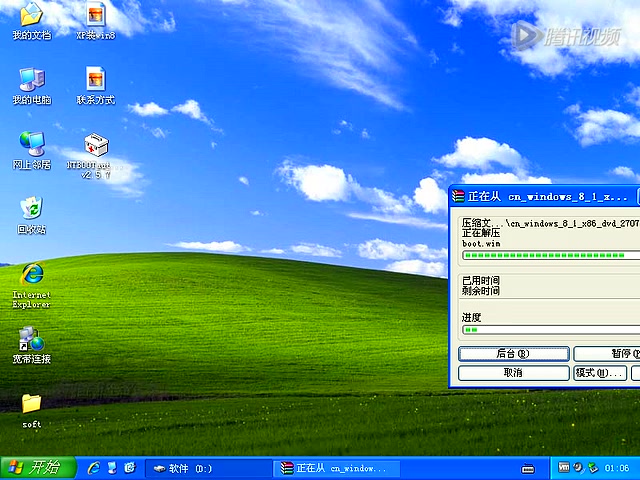The width and height of the screenshot is (640, 480).
Task: Click Show Desktop quick launch icon
Action: (x=112, y=468)
